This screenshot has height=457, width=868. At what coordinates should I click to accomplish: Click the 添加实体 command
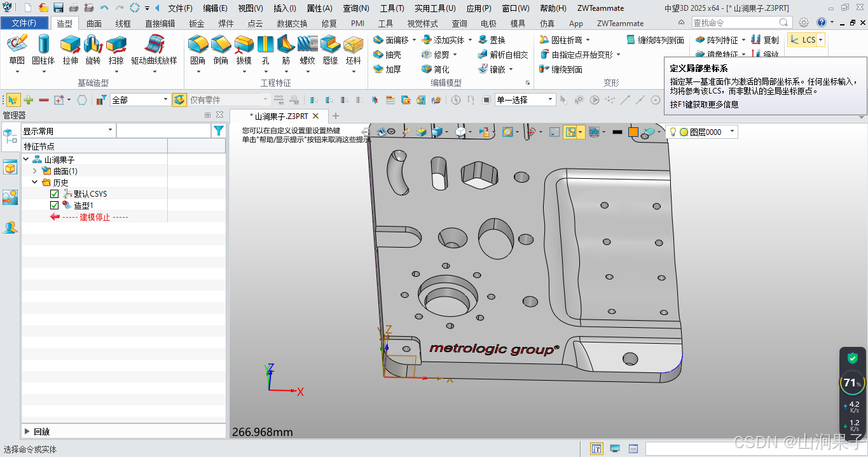[443, 40]
